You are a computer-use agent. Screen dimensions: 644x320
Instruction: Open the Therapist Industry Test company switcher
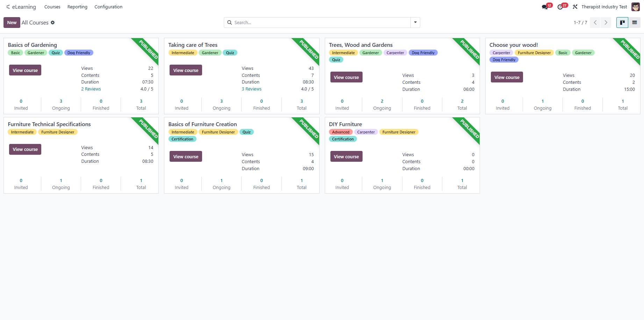604,7
